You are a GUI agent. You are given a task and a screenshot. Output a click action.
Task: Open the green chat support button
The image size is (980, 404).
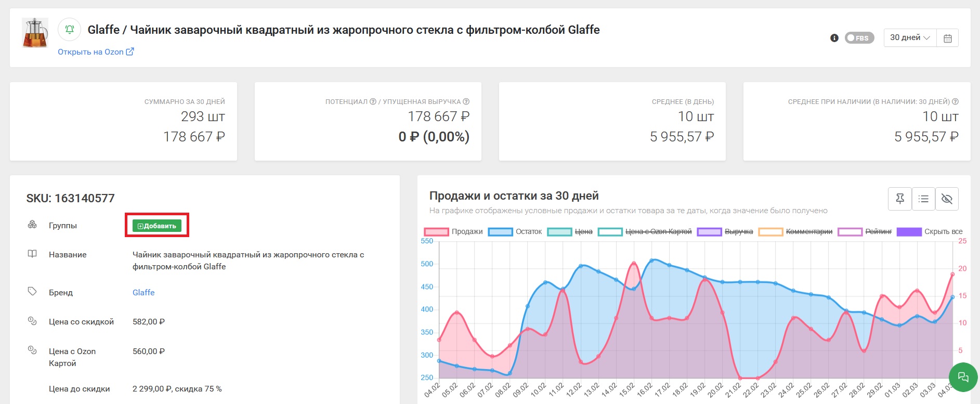coord(963,377)
